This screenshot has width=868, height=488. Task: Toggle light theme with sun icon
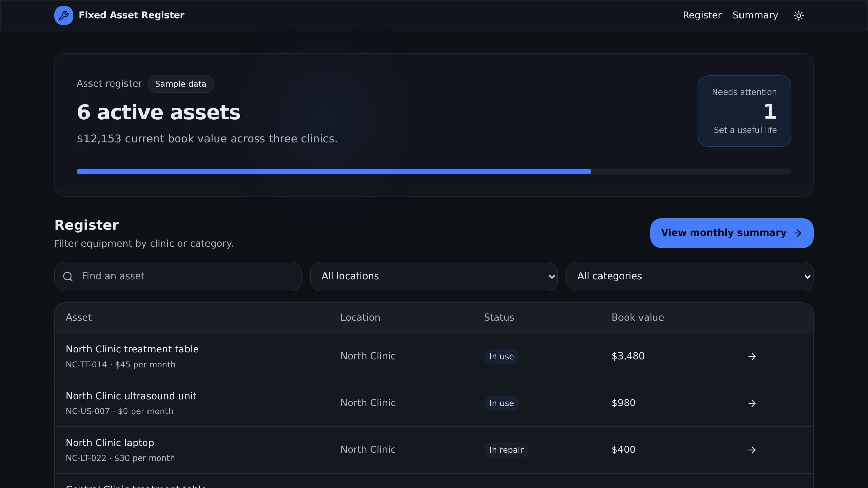[x=798, y=15]
